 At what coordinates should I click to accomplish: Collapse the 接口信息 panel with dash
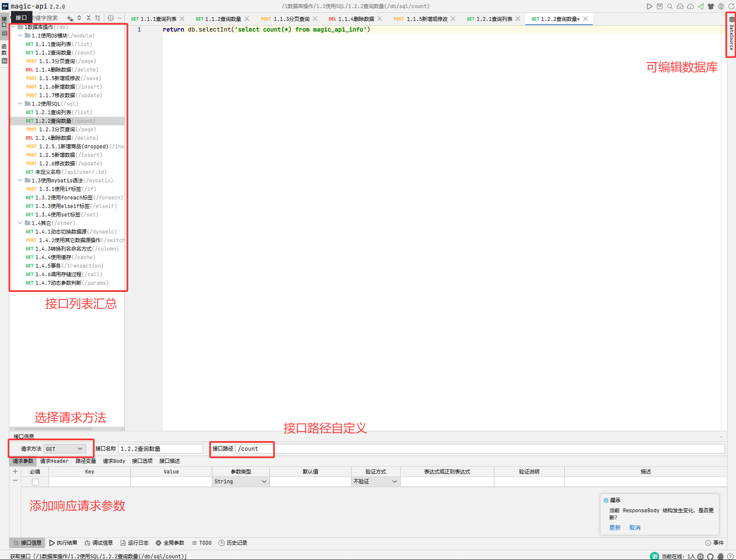[x=722, y=437]
